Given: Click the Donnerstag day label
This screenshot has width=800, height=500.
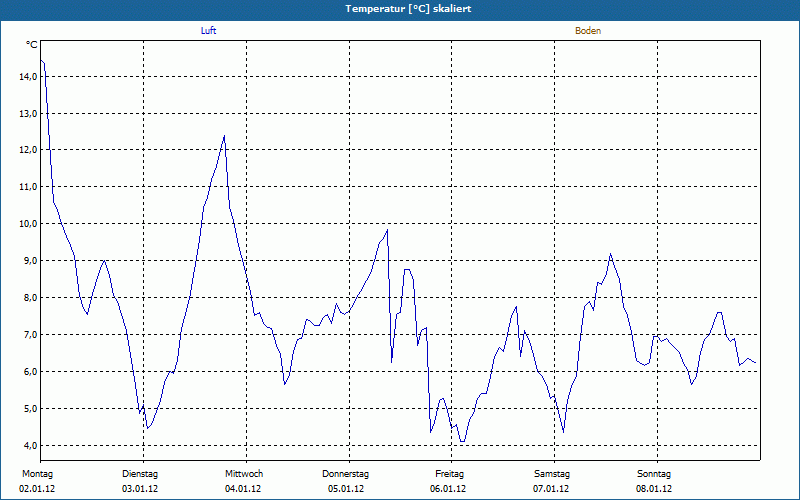Looking at the screenshot, I should tap(345, 474).
